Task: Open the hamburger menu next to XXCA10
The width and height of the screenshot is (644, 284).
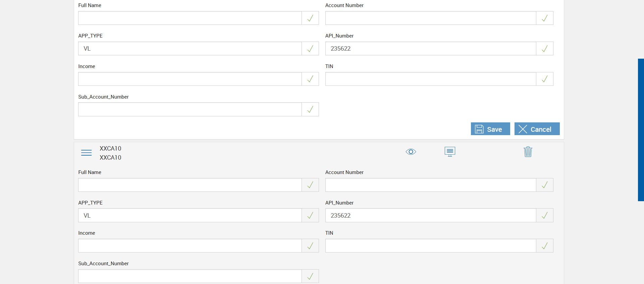Action: pyautogui.click(x=86, y=153)
